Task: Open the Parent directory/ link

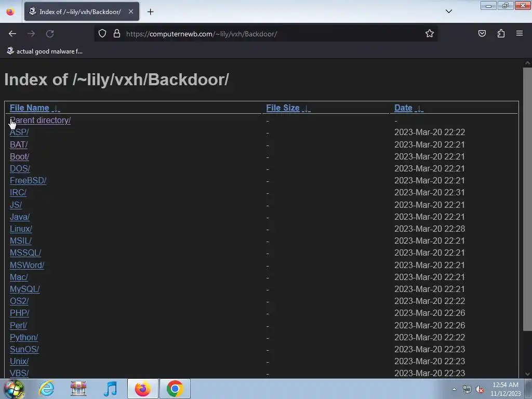Action: [41, 121]
